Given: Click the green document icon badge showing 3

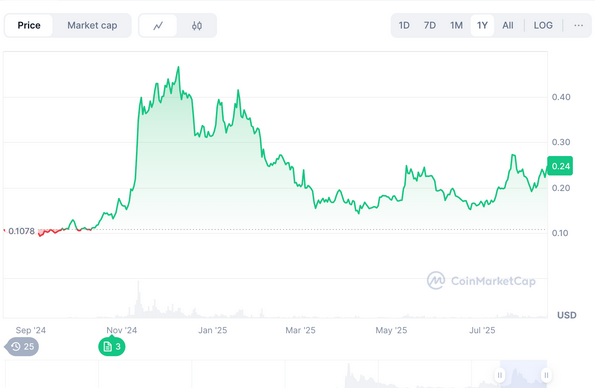Looking at the screenshot, I should [x=112, y=346].
